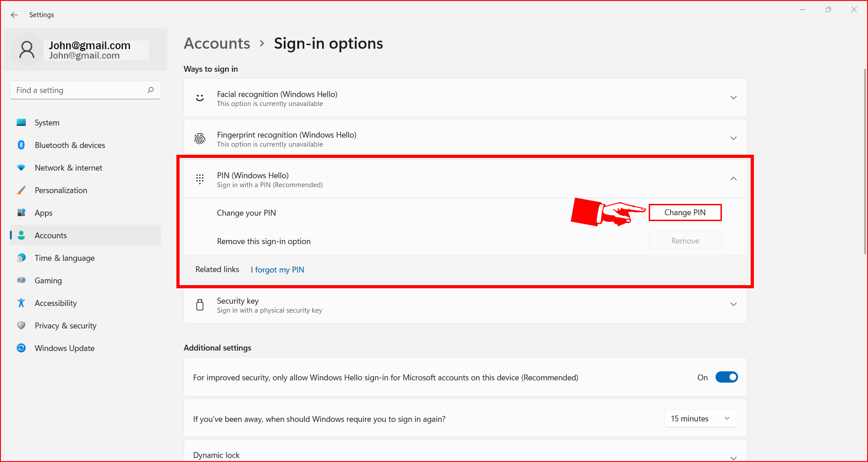
Task: Open Personalization settings
Action: [21, 190]
